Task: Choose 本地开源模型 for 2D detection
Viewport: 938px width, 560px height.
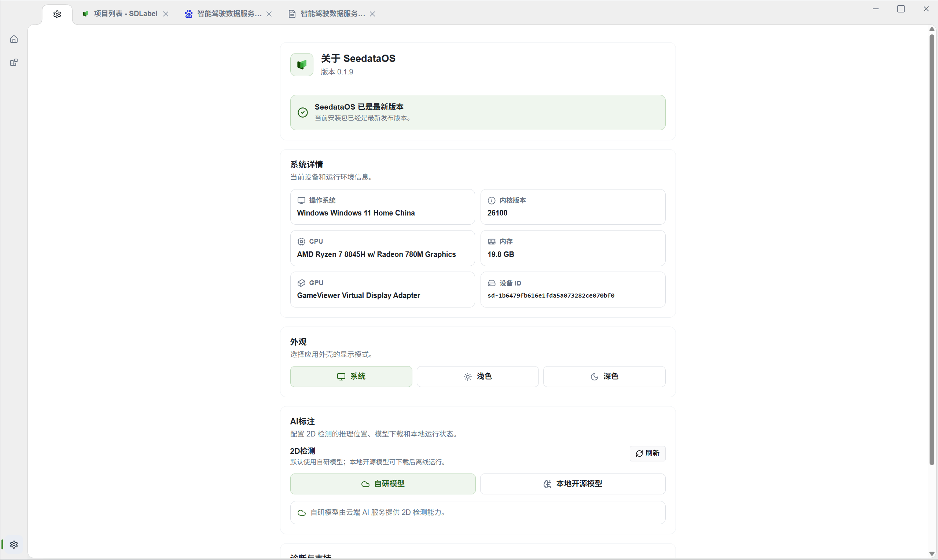Action: pos(573,484)
